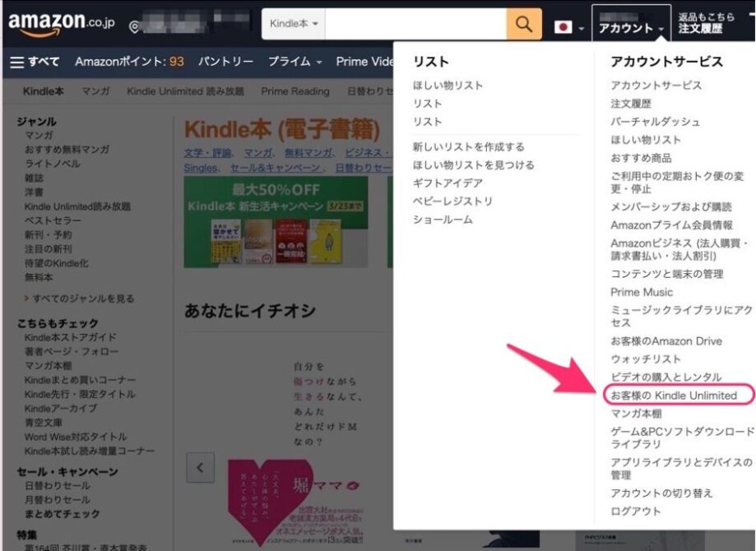
Task: Select アカウントの切り替え
Action: tap(661, 493)
